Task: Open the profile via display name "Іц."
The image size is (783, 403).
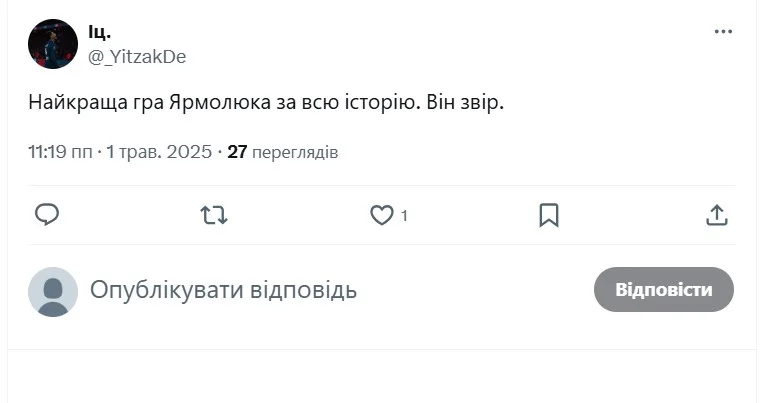Action: tap(100, 33)
